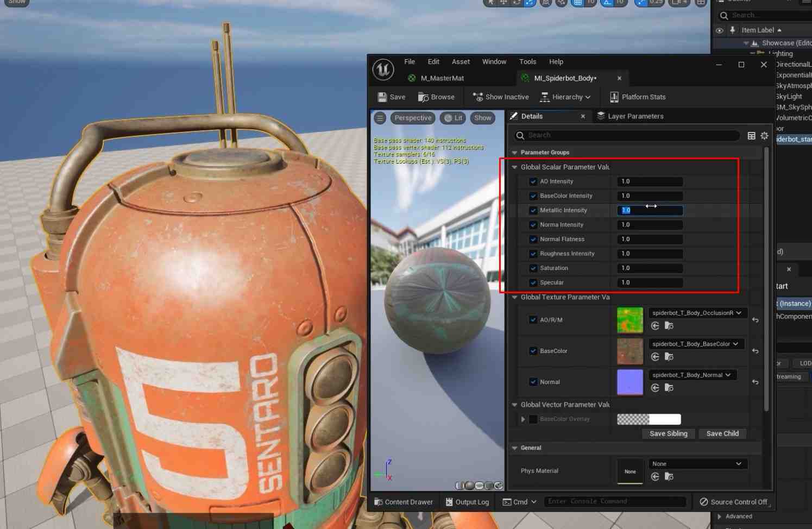812x529 pixels.
Task: Browse to the Normal texture in Content Browser
Action: [x=669, y=388]
